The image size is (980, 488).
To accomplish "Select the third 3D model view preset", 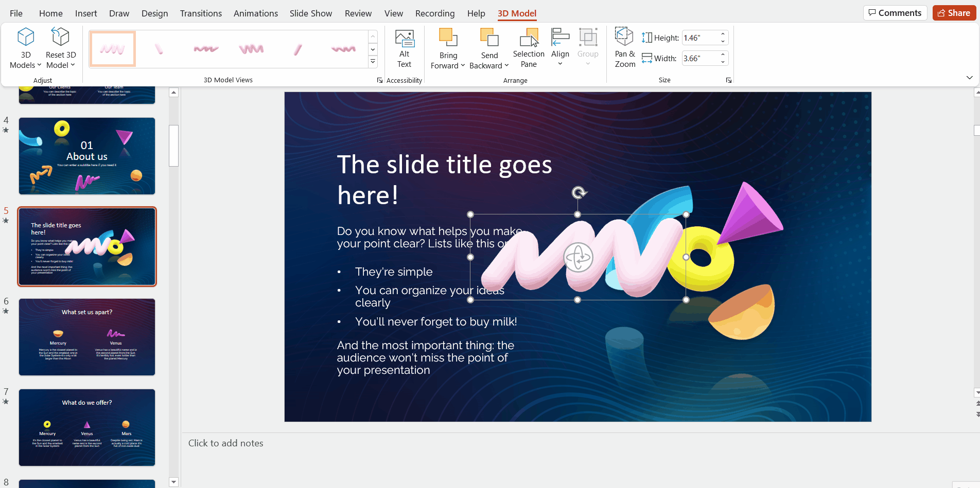I will click(x=206, y=49).
